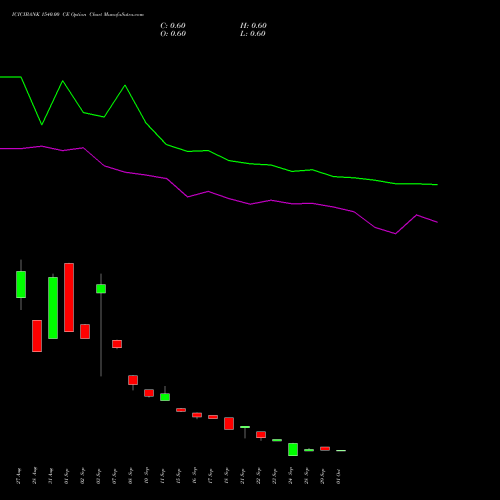
Task: Click the 24 Sep date label
Action: 291,476
